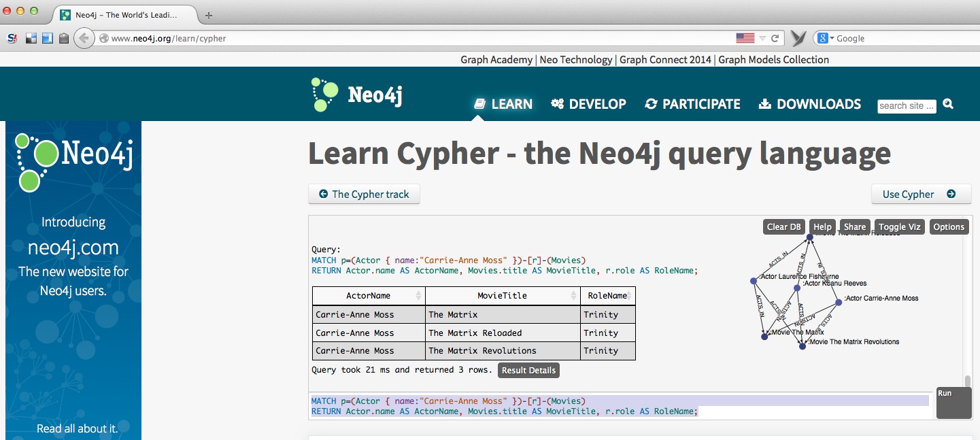Open the address bar history dropdown arrow
Viewport: 980px width, 440px height.
[x=763, y=39]
